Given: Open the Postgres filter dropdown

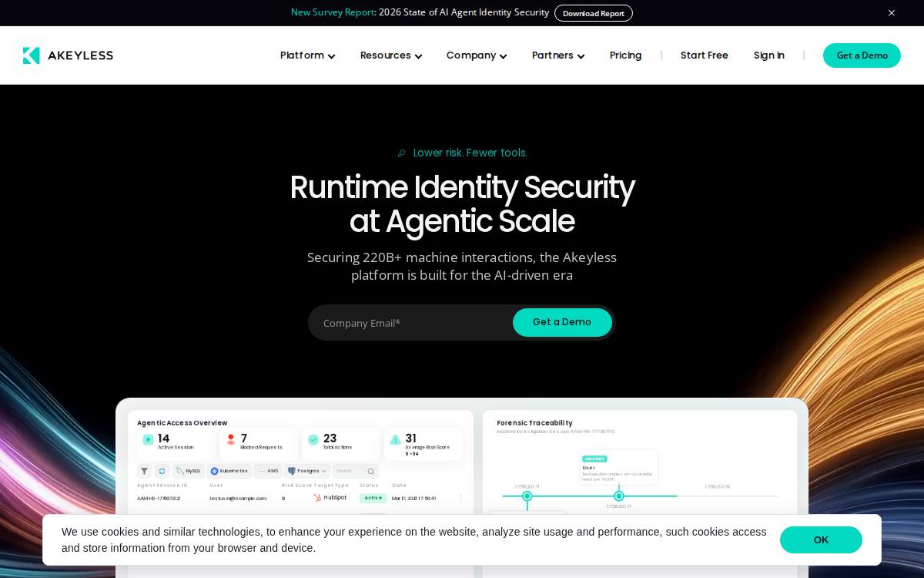Looking at the screenshot, I should [x=307, y=471].
